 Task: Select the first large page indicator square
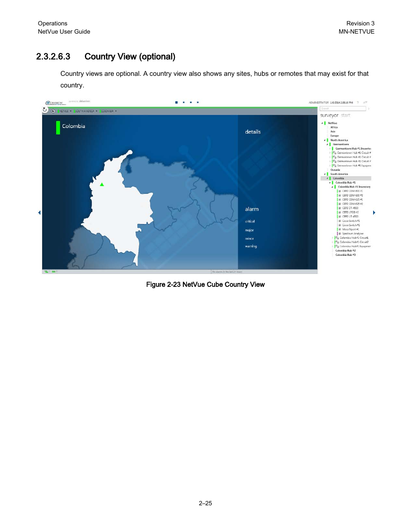176,103
